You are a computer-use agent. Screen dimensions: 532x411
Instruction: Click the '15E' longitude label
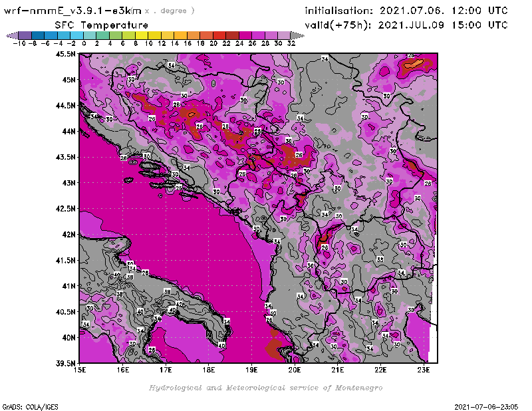(x=80, y=370)
